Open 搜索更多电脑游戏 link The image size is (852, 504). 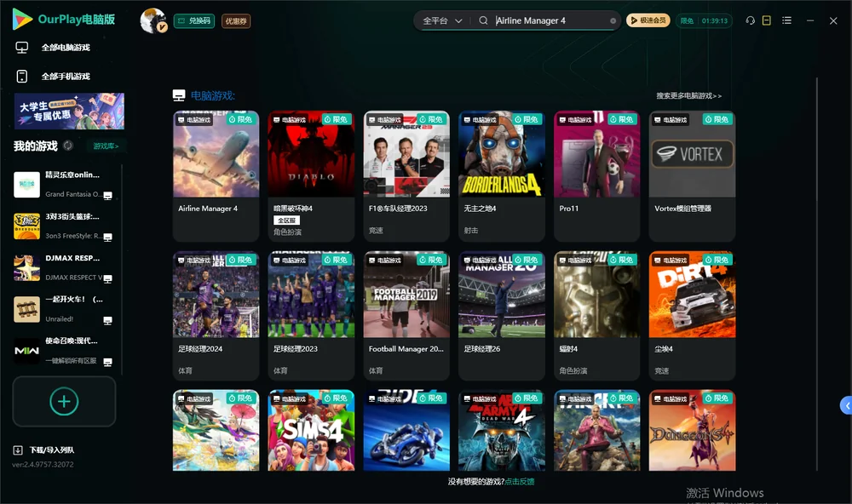[688, 95]
